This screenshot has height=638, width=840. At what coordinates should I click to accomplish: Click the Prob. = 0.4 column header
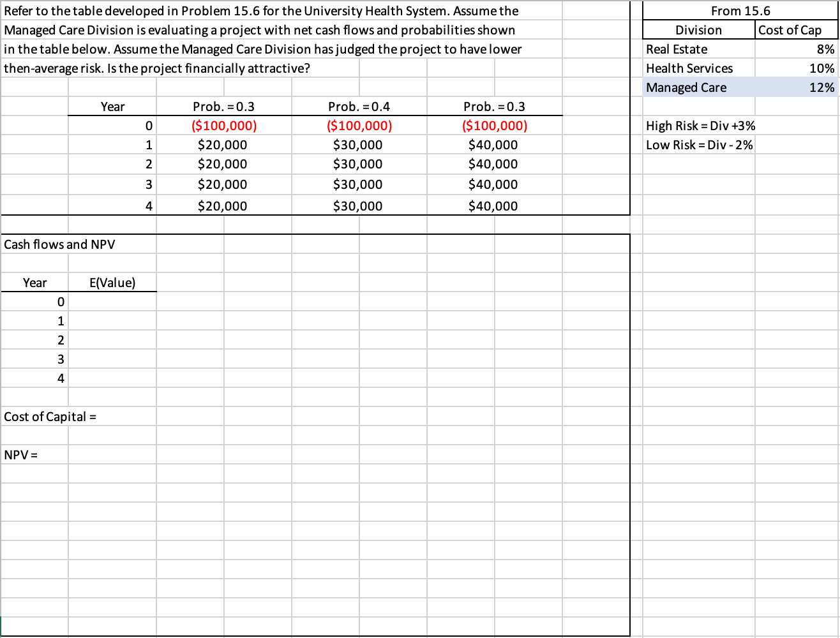(358, 106)
